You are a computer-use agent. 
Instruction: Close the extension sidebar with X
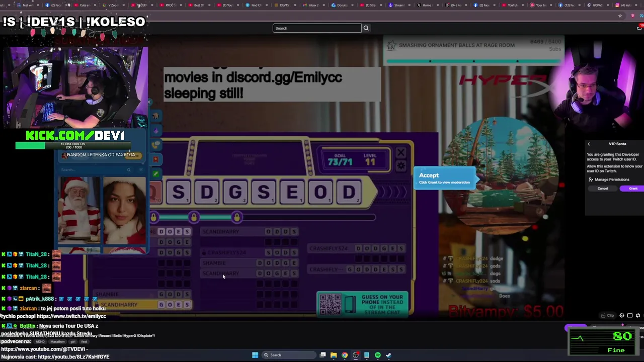[x=149, y=102]
